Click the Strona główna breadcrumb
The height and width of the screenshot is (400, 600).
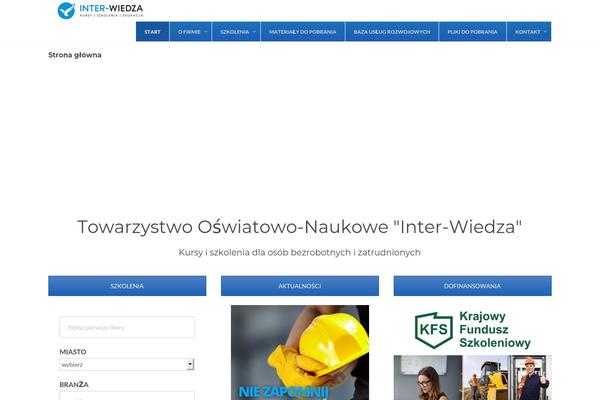(75, 55)
